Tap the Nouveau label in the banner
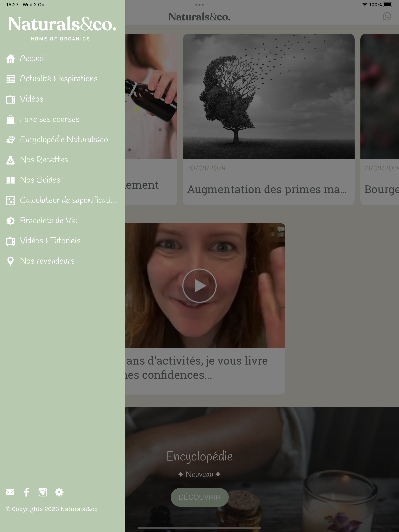This screenshot has height=532, width=399. (x=199, y=475)
